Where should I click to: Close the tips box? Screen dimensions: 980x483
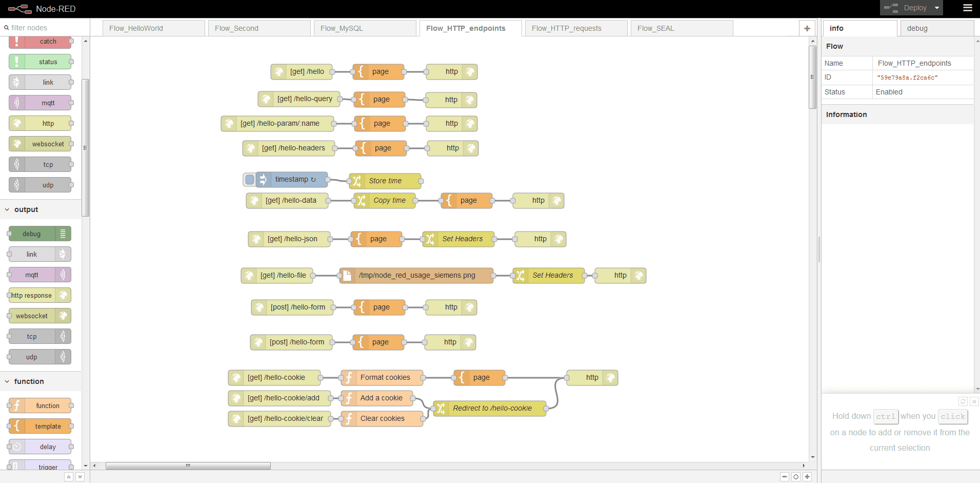(974, 401)
